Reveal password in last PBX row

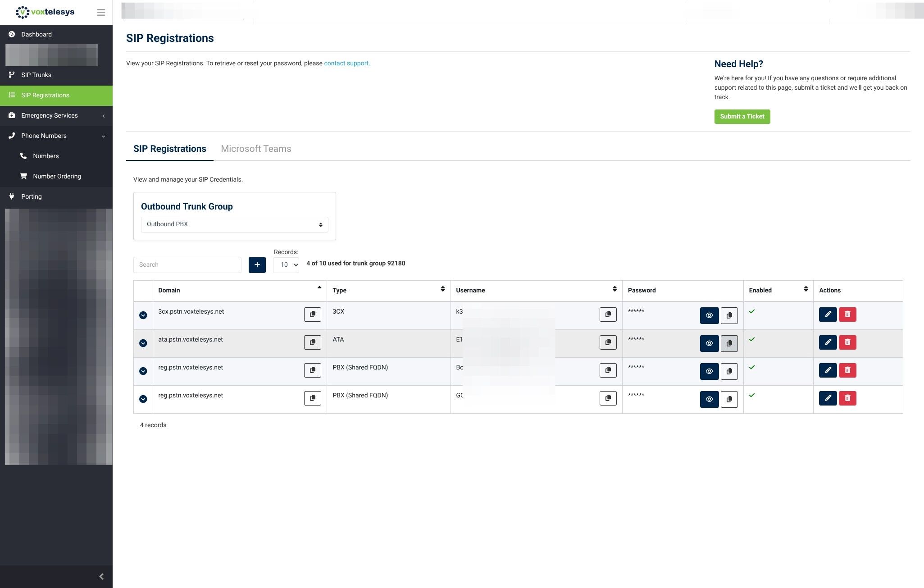pos(709,399)
